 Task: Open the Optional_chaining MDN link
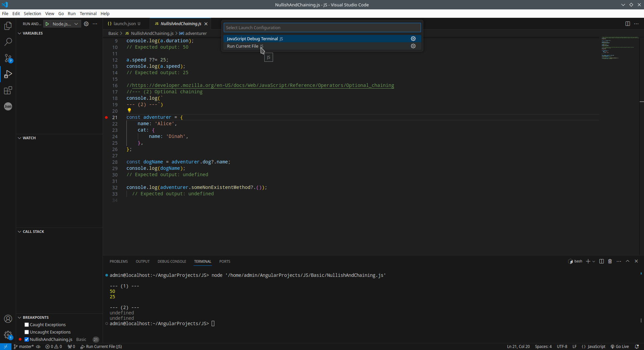click(263, 85)
